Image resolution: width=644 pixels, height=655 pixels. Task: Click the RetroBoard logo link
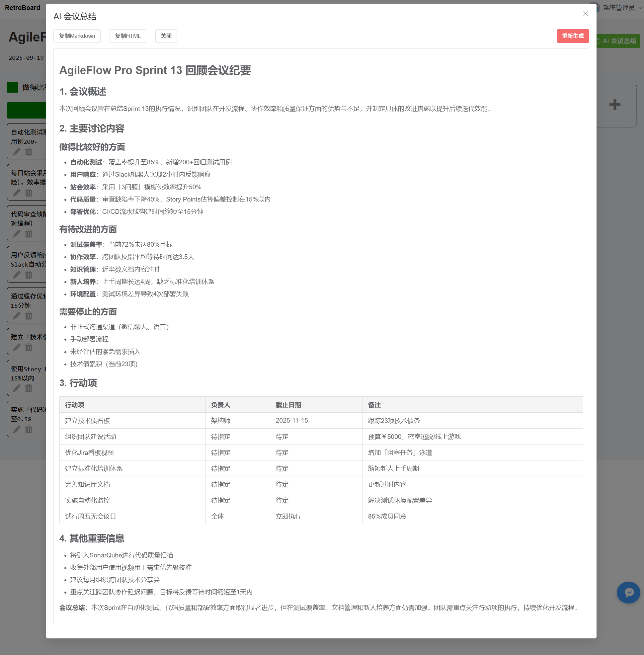(22, 7)
